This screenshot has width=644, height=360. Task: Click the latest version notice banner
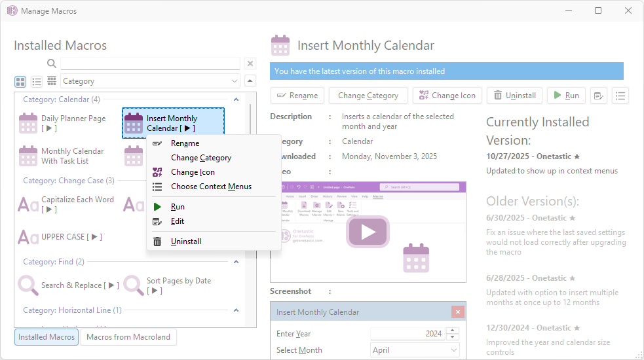(447, 71)
